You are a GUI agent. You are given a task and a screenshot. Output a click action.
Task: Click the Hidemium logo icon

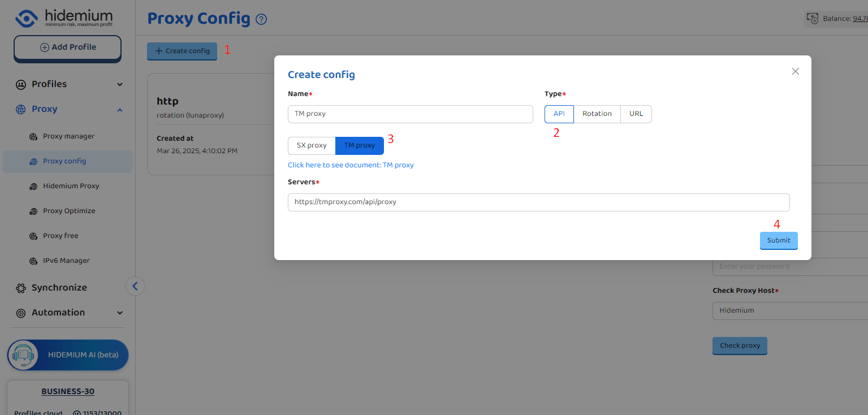[x=26, y=18]
